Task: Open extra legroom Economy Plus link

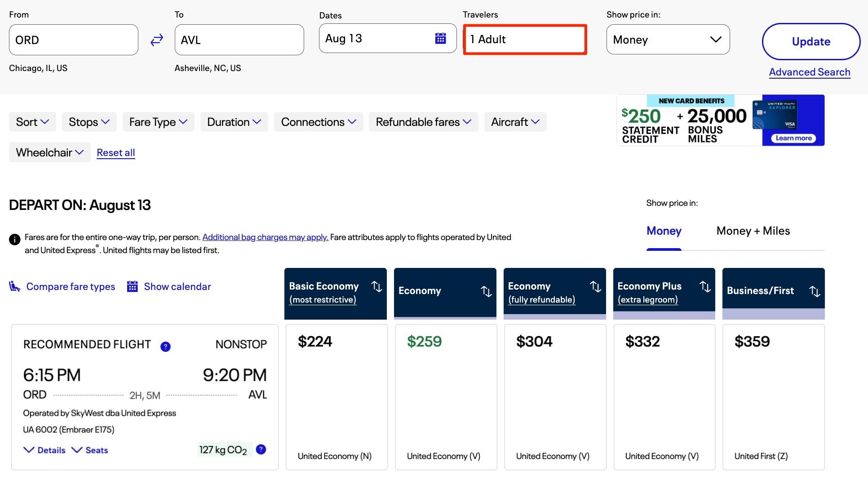Action: point(647,299)
